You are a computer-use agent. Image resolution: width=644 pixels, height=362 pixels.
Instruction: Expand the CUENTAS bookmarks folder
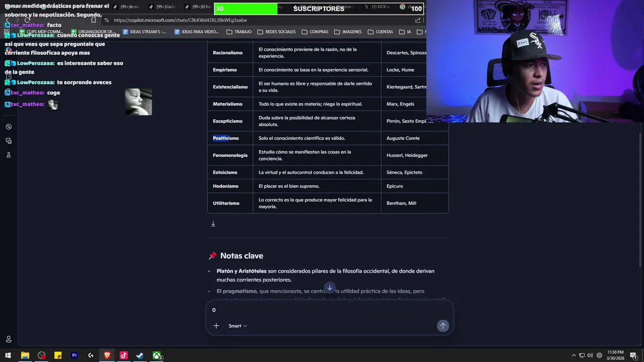click(380, 32)
